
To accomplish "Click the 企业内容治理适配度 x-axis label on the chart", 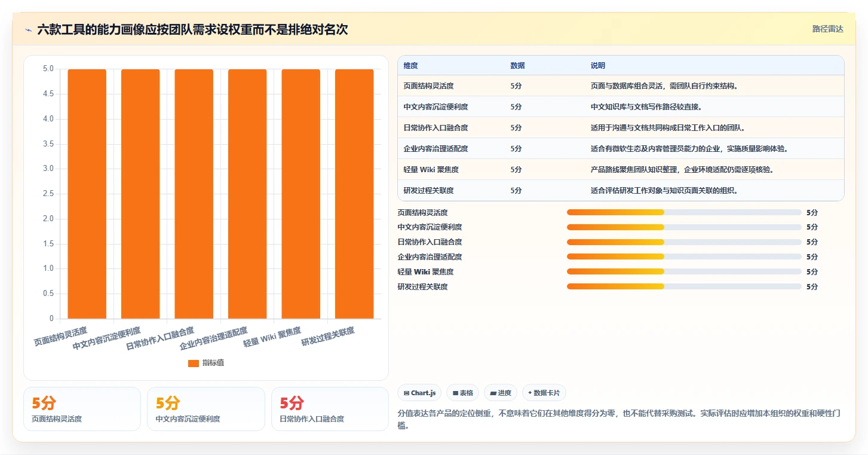I will pos(214,338).
